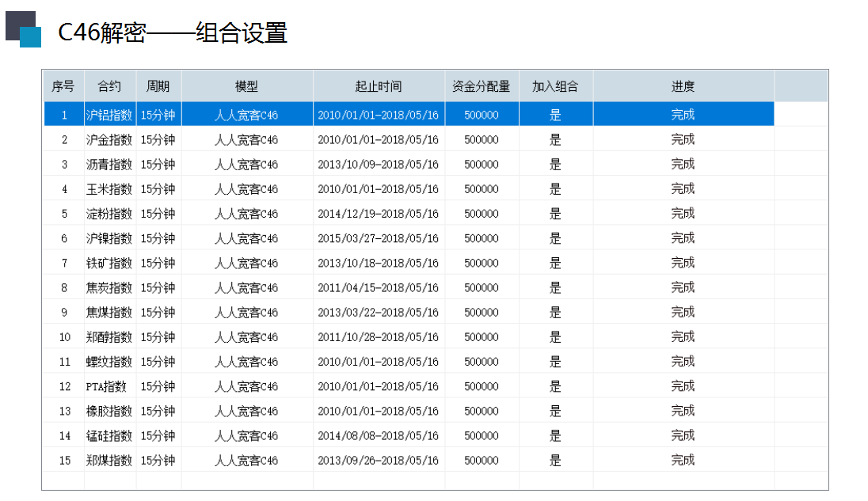
Task: Click date range 2015/03/27-2018/05/16 cell
Action: (379, 238)
